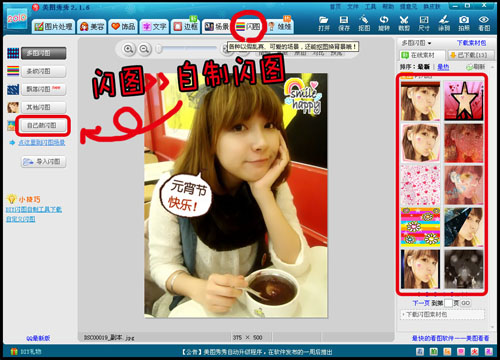Click the gift icon in status bar

(x=14, y=352)
